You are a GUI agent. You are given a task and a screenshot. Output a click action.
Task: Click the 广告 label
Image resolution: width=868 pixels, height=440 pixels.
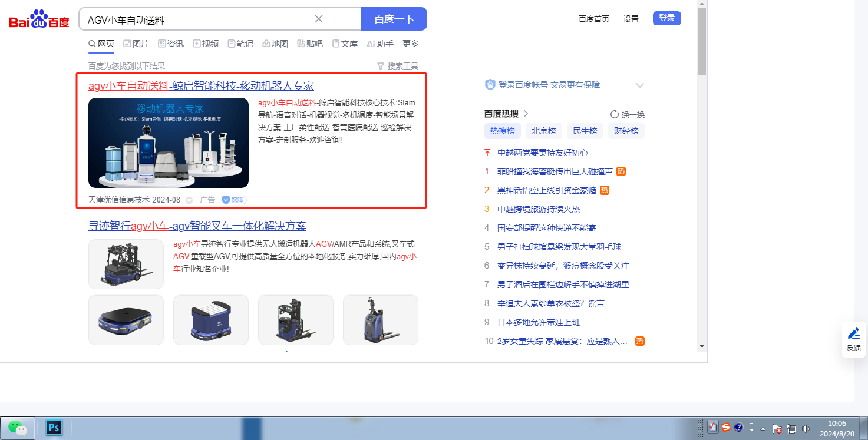[x=207, y=200]
